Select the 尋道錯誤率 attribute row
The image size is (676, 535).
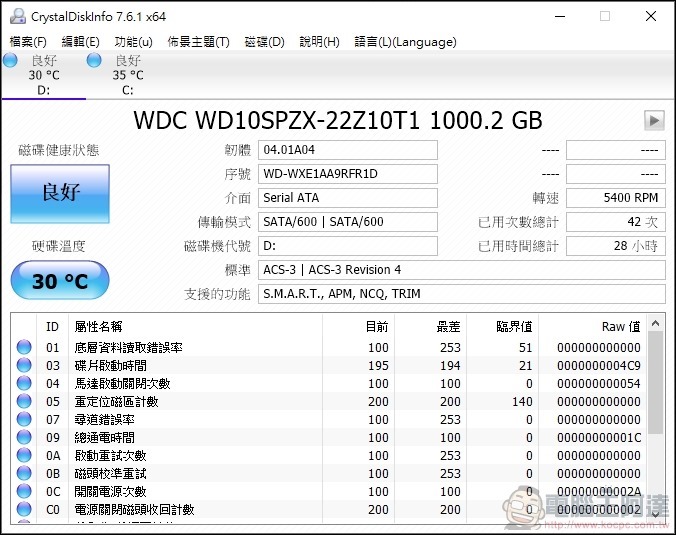click(329, 419)
